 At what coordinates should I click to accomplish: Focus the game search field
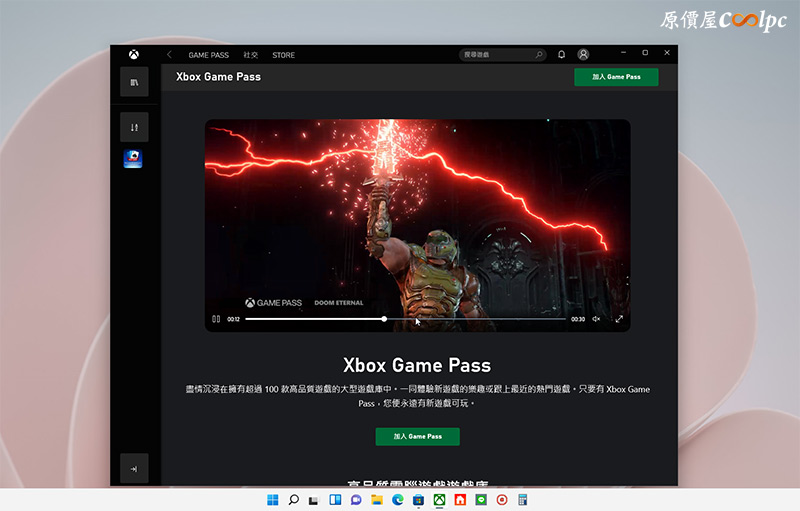[503, 55]
